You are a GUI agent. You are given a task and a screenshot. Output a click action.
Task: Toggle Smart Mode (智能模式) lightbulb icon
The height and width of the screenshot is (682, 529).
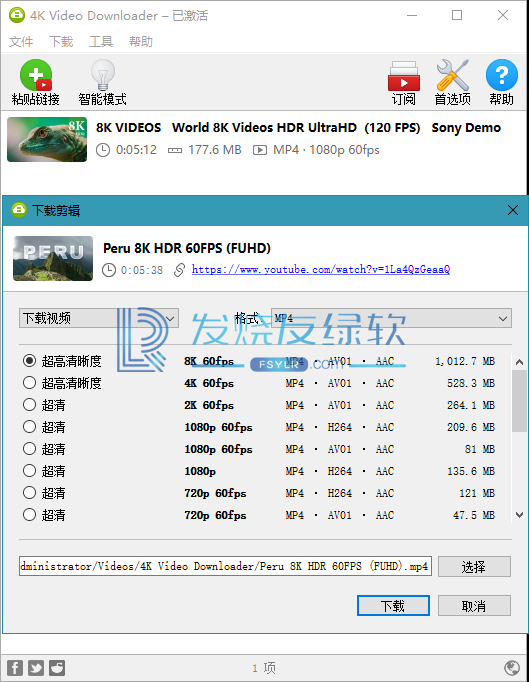(x=103, y=75)
